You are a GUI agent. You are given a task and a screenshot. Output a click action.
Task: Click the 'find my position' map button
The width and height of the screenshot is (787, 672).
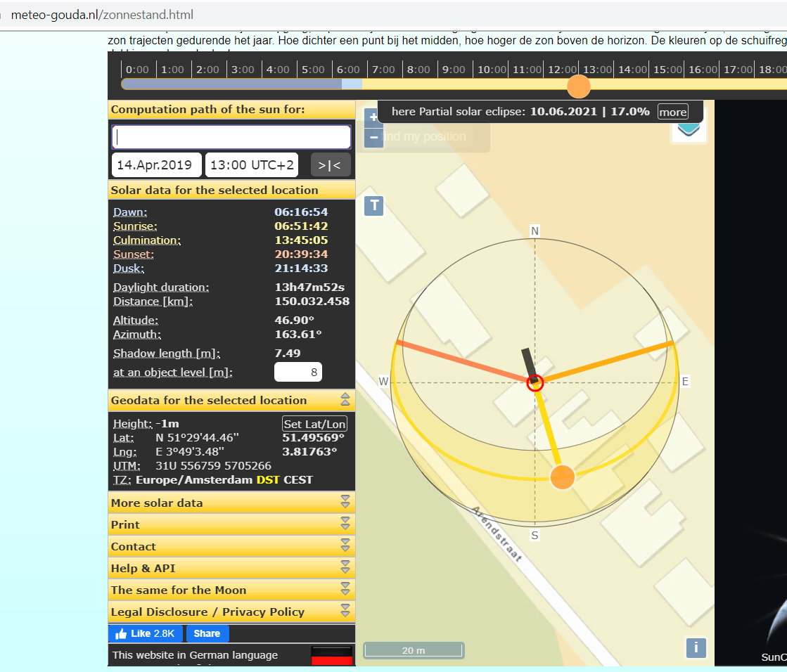coord(425,136)
